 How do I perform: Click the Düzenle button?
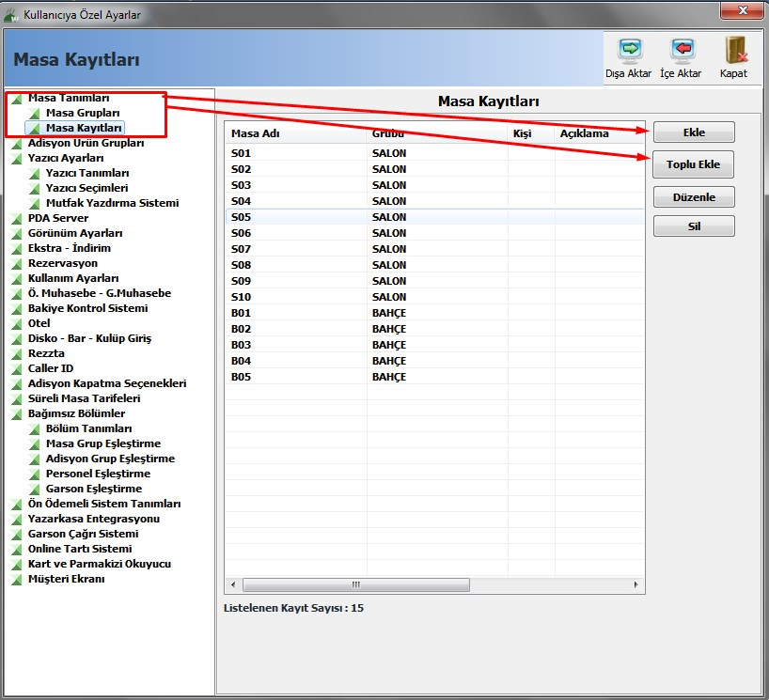click(x=694, y=197)
